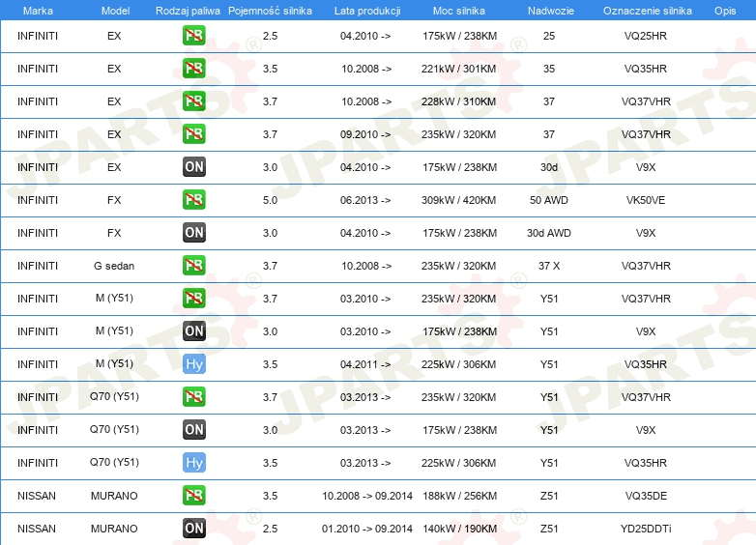
Task: Click the Model column header
Action: click(x=115, y=11)
